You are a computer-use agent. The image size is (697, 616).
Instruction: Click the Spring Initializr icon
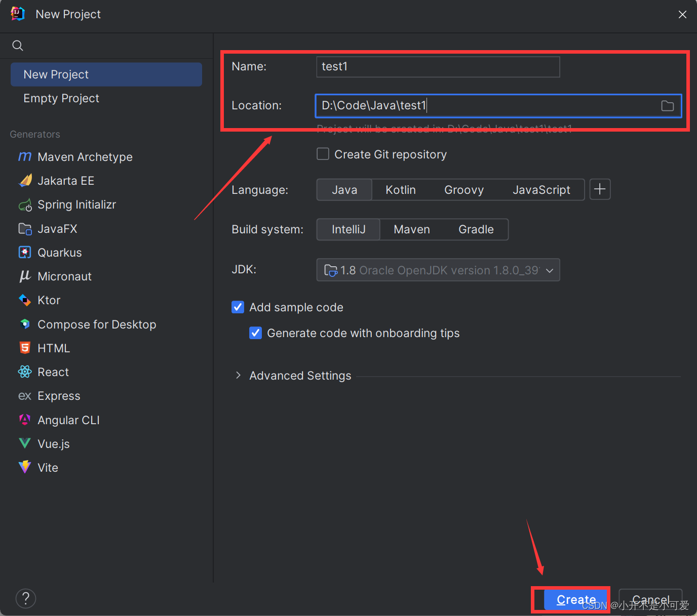tap(25, 205)
